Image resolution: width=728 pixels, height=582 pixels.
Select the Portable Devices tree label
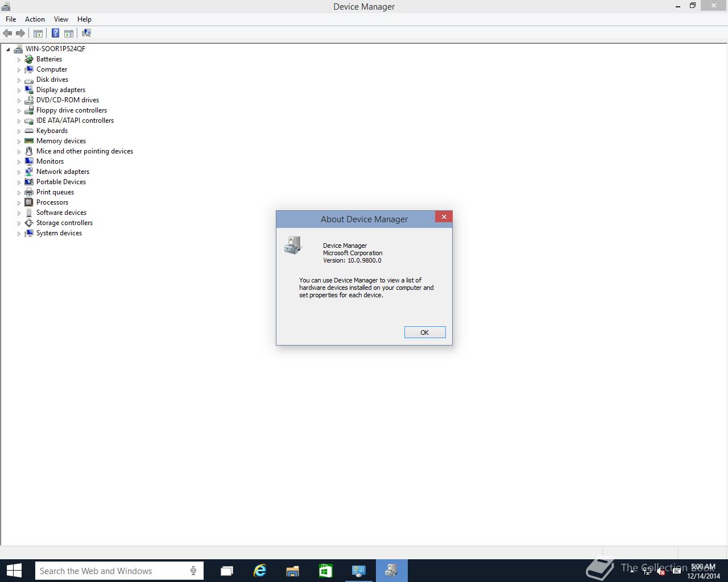tap(61, 182)
